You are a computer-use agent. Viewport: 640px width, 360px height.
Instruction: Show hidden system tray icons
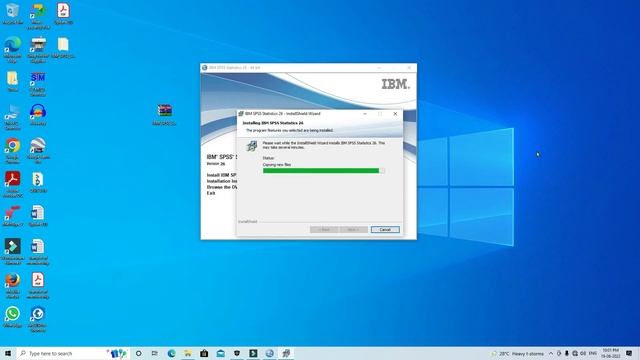551,353
